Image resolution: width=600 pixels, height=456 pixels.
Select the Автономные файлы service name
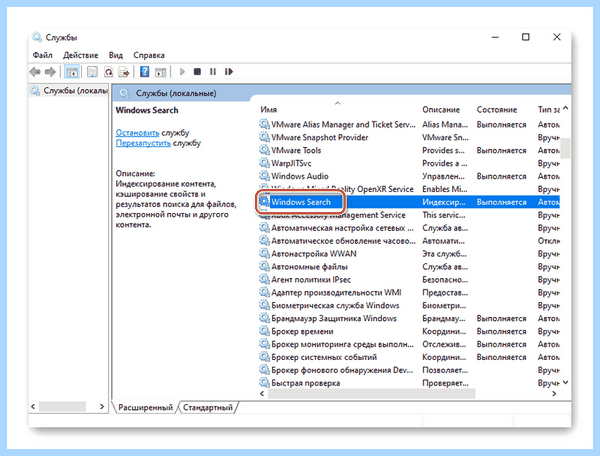point(309,267)
